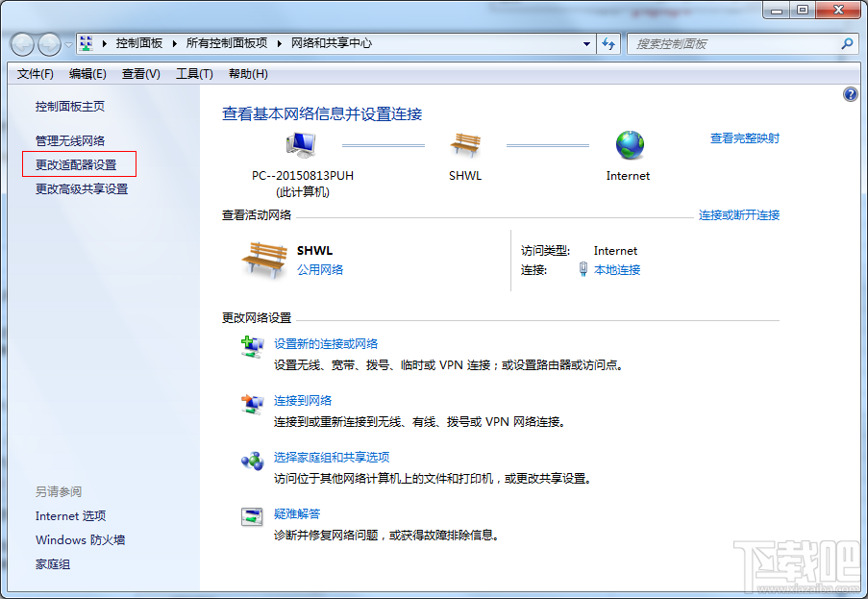Viewport: 868px width, 599px height.
Task: Click the search magnifier icon
Action: point(847,43)
